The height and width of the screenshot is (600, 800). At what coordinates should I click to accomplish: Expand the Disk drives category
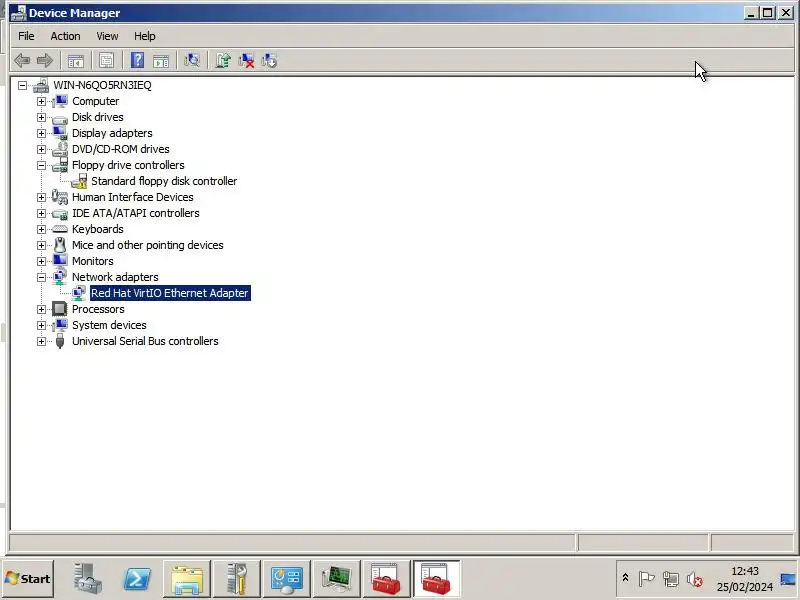41,117
